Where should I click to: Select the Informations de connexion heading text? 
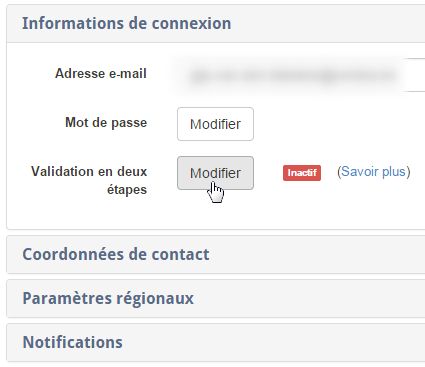click(x=126, y=23)
